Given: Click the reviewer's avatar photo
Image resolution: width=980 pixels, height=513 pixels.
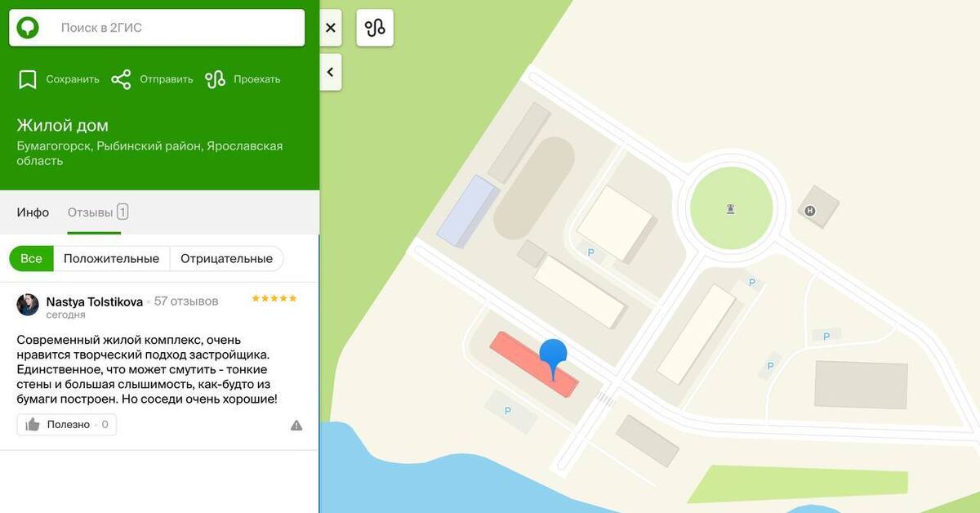Looking at the screenshot, I should [28, 305].
